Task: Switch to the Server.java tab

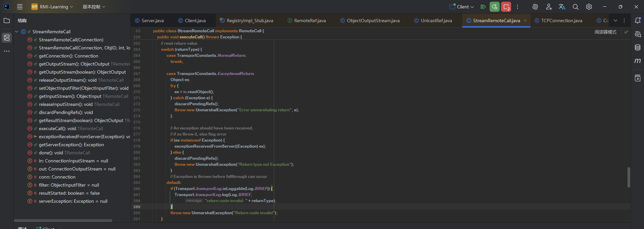Action: coord(152,21)
